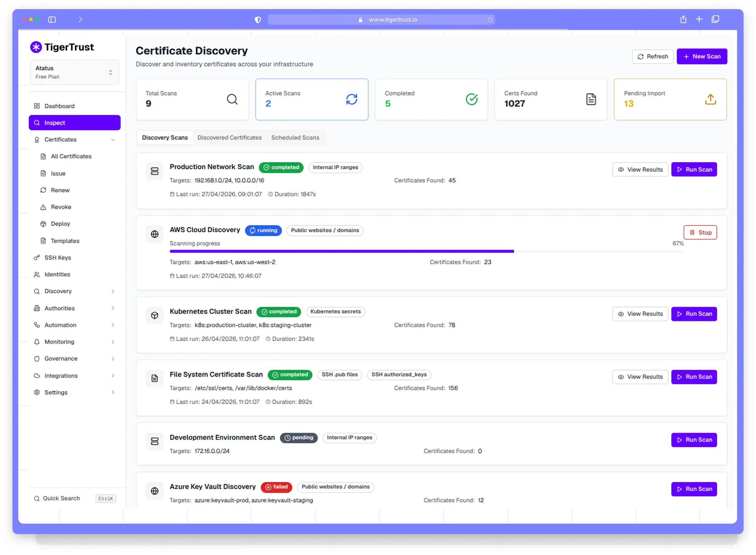This screenshot has height=555, width=756.
Task: Expand the Discovery sidebar section
Action: pyautogui.click(x=74, y=291)
